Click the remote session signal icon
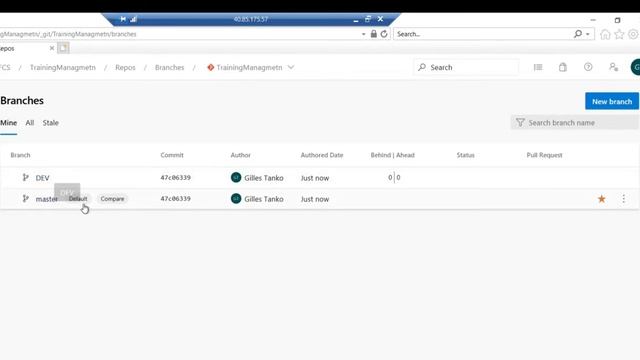This screenshot has height=360, width=640. coord(133,19)
